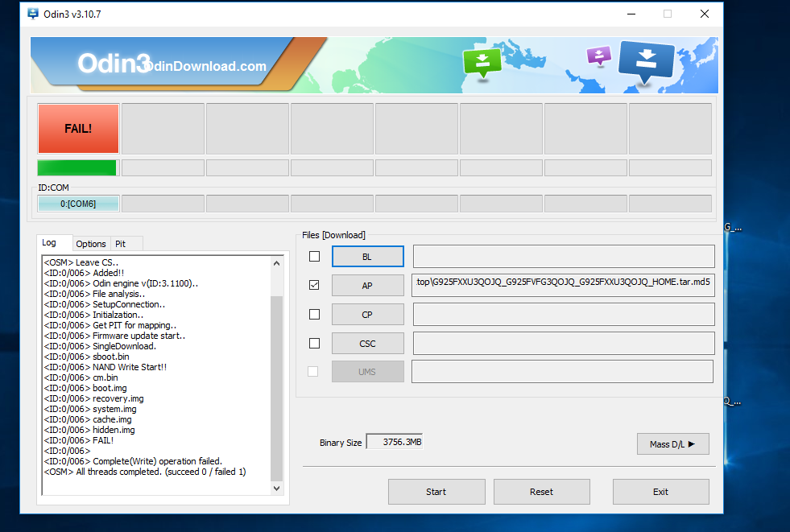The image size is (790, 532).
Task: Click the BL file path field
Action: (x=564, y=257)
